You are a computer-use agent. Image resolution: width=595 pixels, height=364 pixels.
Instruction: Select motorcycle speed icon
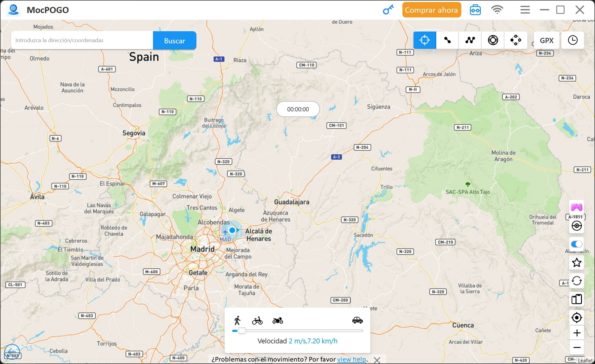pyautogui.click(x=278, y=321)
